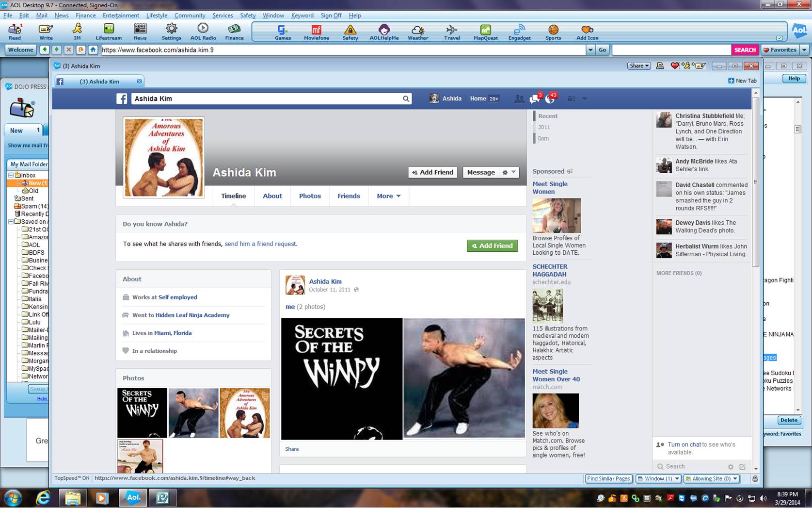This screenshot has height=508, width=812.
Task: Open the Moviefone shortcut icon
Action: coord(316,32)
